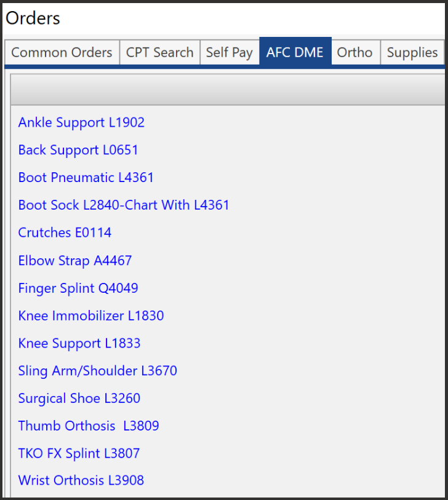Click Boot Sock L2840-Chart With L4361
The width and height of the screenshot is (448, 500).
pyautogui.click(x=124, y=205)
